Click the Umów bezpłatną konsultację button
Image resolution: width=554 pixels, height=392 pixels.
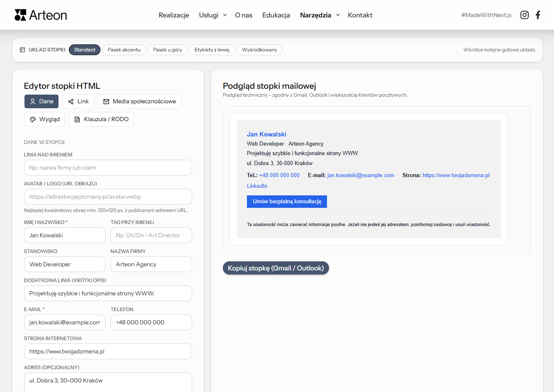pos(287,201)
